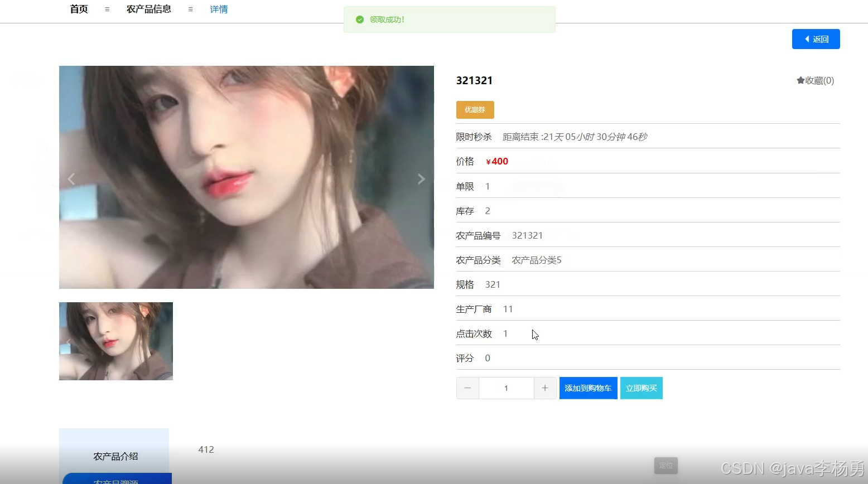Increase quantity with plus button
This screenshot has height=484, width=868.
545,388
